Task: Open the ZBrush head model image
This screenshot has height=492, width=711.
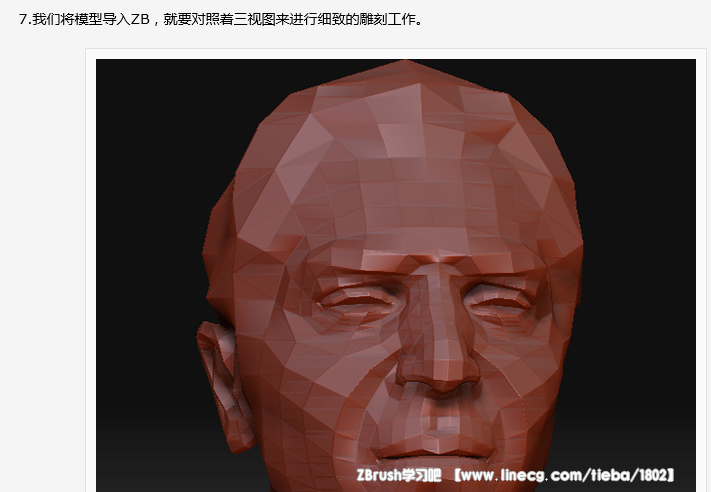Action: click(x=395, y=275)
